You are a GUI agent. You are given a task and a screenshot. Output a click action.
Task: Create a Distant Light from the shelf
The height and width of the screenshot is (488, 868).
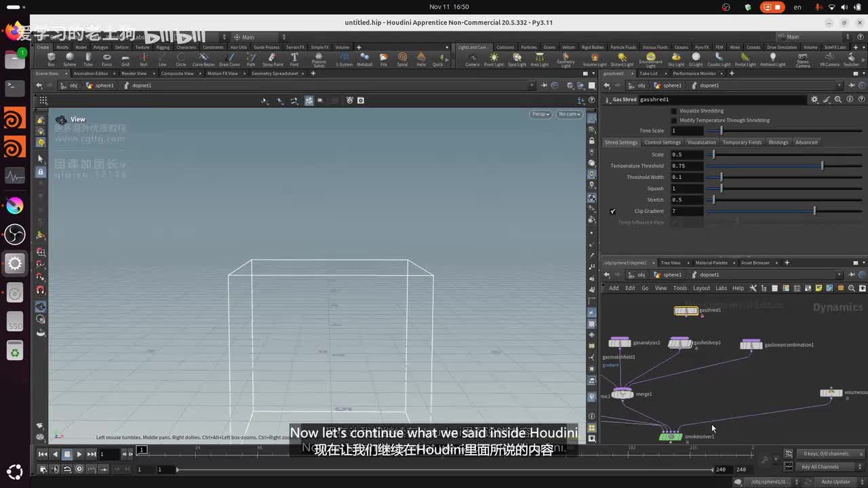pos(622,60)
